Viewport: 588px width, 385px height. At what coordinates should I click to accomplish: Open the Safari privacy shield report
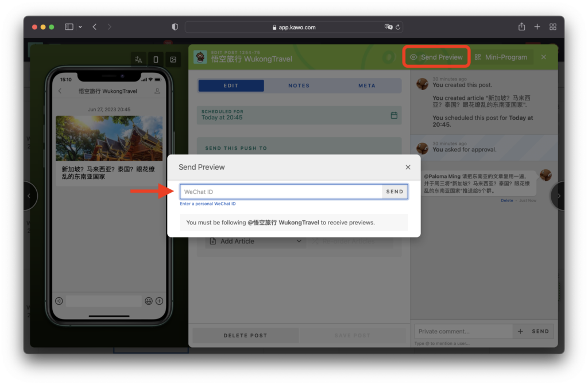coord(175,27)
